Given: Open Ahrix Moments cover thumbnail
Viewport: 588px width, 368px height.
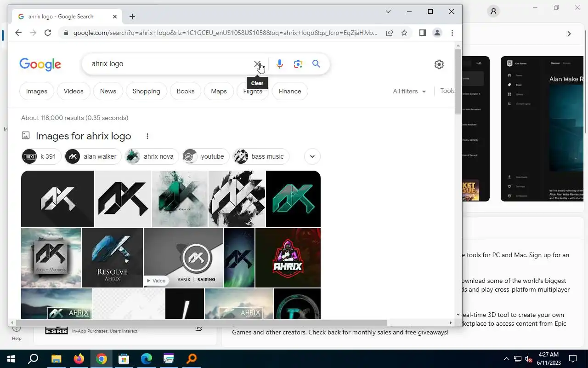Looking at the screenshot, I should click(51, 258).
